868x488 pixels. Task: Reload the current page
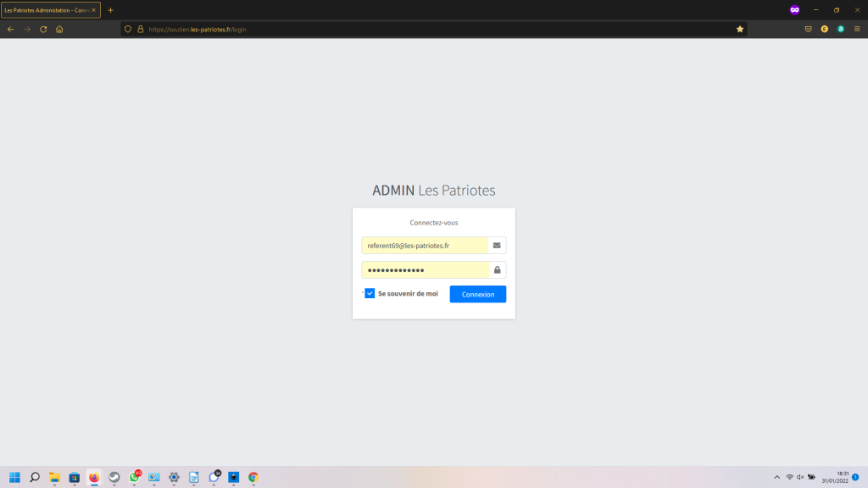click(x=43, y=29)
